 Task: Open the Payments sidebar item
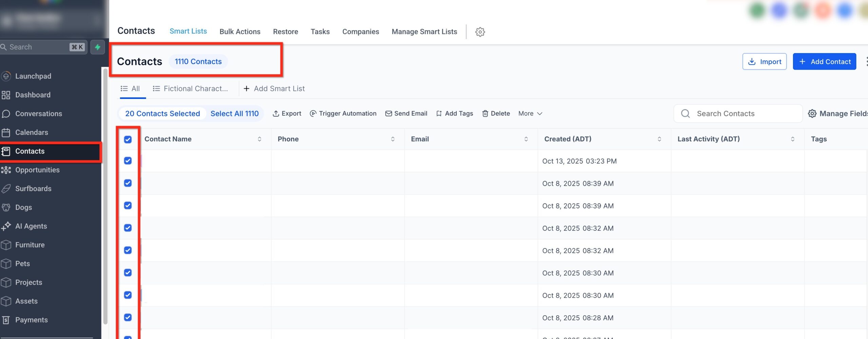click(x=32, y=320)
